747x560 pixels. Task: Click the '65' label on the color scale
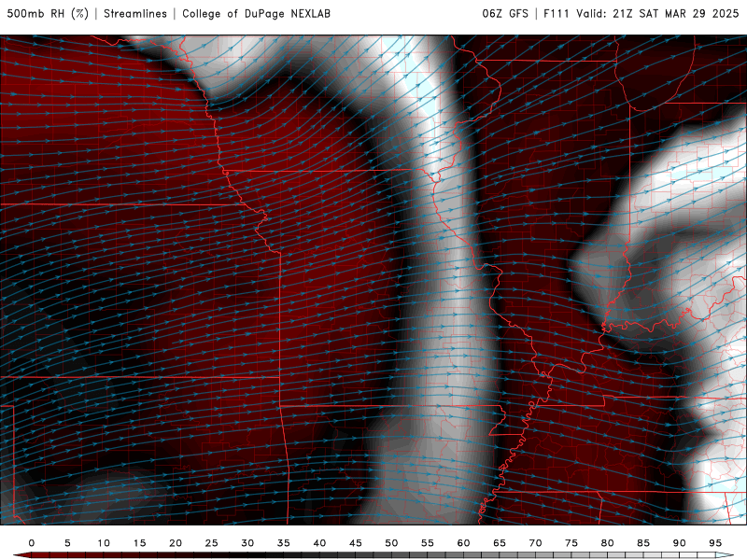point(500,543)
